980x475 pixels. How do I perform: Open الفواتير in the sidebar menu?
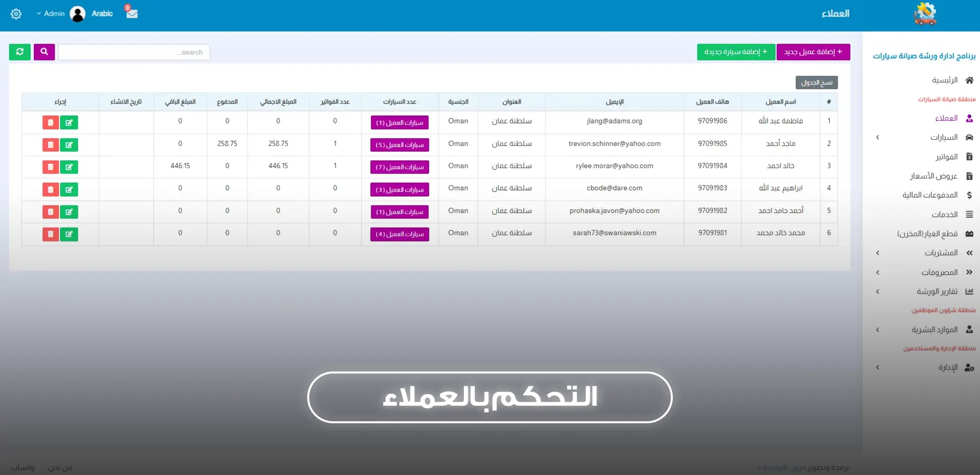coord(946,157)
